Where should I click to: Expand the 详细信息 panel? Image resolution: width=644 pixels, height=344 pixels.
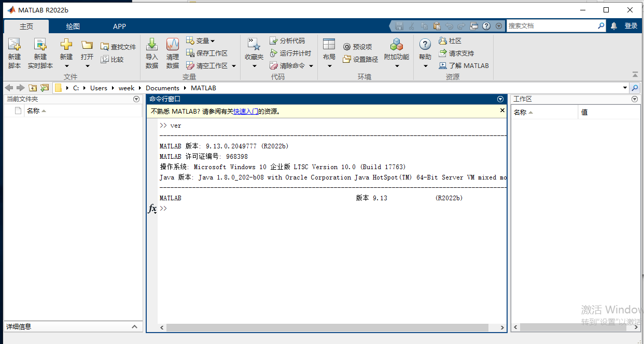pos(134,326)
